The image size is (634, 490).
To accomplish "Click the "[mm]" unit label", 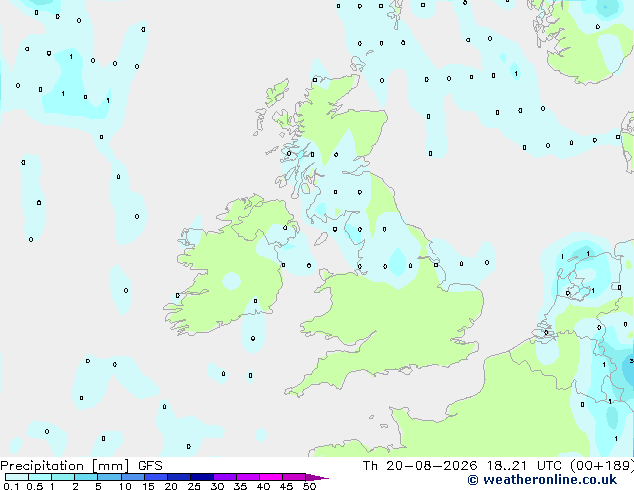I will (x=110, y=466).
